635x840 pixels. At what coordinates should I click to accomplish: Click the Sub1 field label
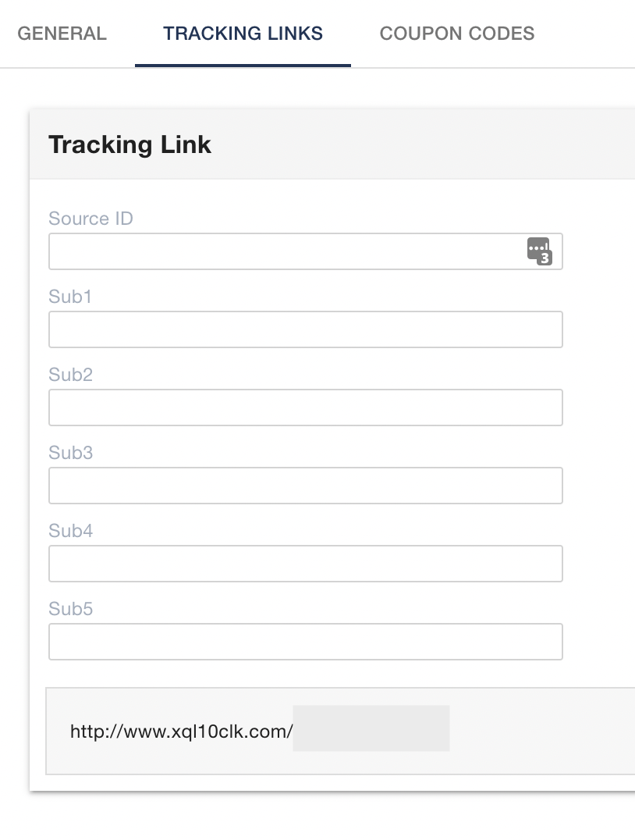pyautogui.click(x=70, y=297)
